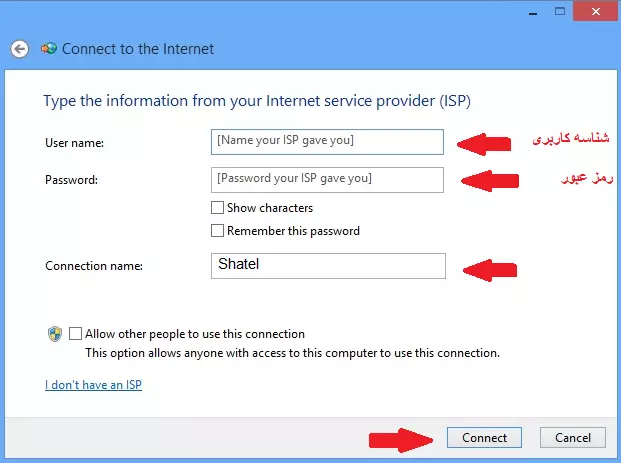Screen dimensions: 621x463
Task: Click the red arrow pointing at Connect
Action: tap(396, 438)
